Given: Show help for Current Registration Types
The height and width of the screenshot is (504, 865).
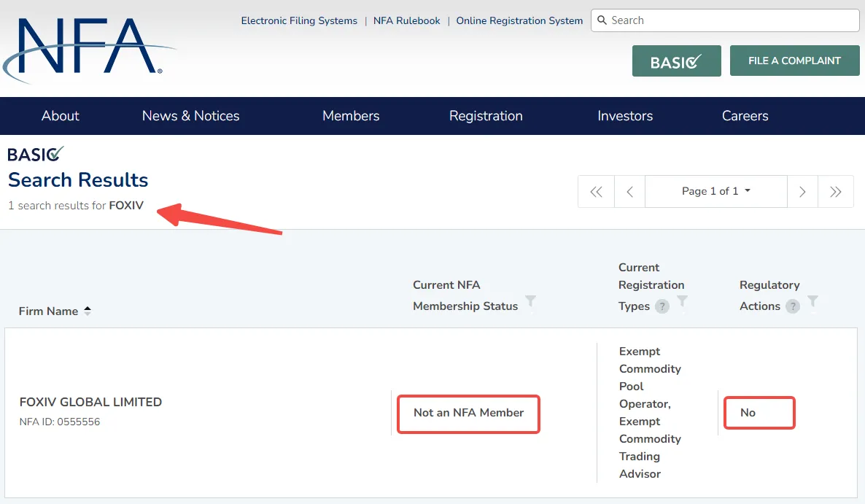Looking at the screenshot, I should pyautogui.click(x=662, y=306).
